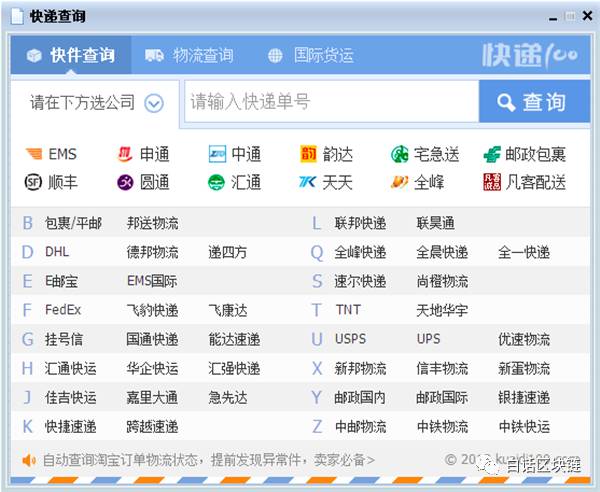Choose the 宅急送 courier logo
Viewport: 600px width, 492px height.
[399, 154]
